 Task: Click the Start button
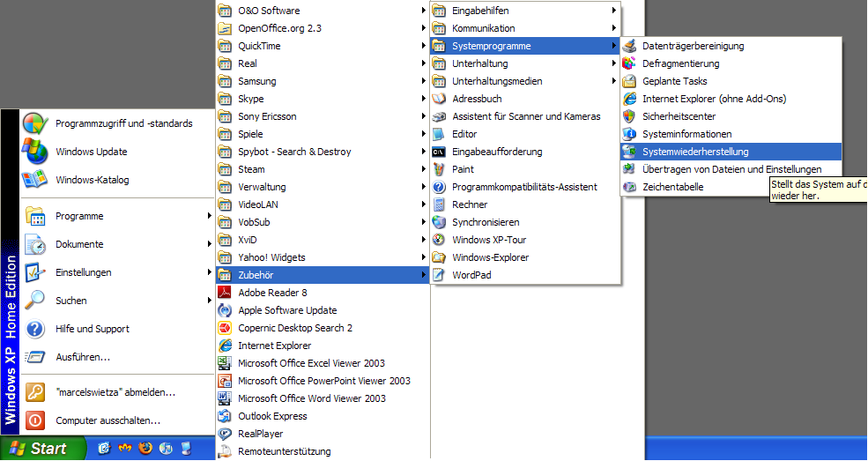(43, 449)
